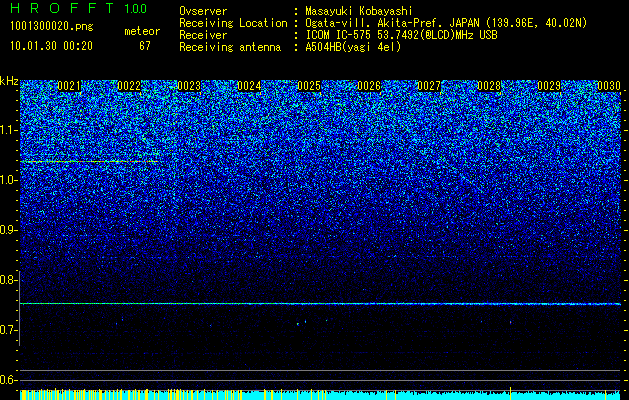This screenshot has width=629, height=400.
Task: Click the ICOM IC-575 receiver text
Action: [x=401, y=35]
